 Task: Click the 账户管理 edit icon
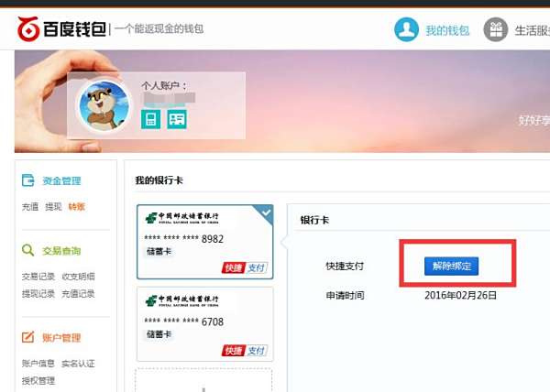[x=28, y=337]
